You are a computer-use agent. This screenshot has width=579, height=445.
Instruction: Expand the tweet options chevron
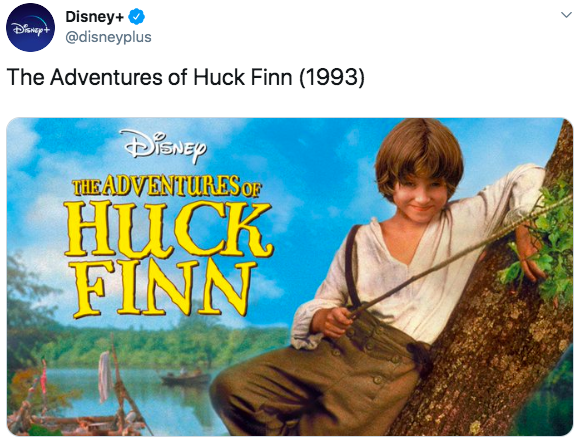[x=566, y=15]
